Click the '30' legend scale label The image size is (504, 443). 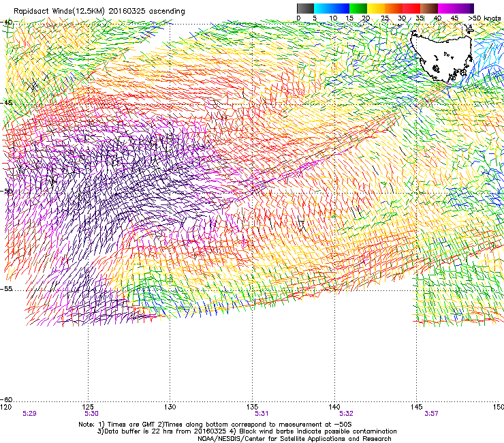click(402, 18)
